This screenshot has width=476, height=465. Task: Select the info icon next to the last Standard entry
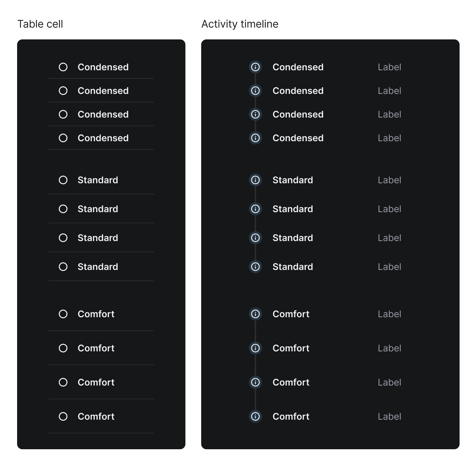255,267
